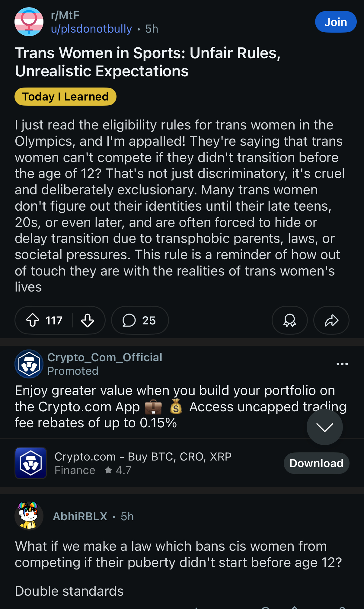Open AbhiRBLX's username link
This screenshot has width=364, height=609.
click(x=80, y=516)
